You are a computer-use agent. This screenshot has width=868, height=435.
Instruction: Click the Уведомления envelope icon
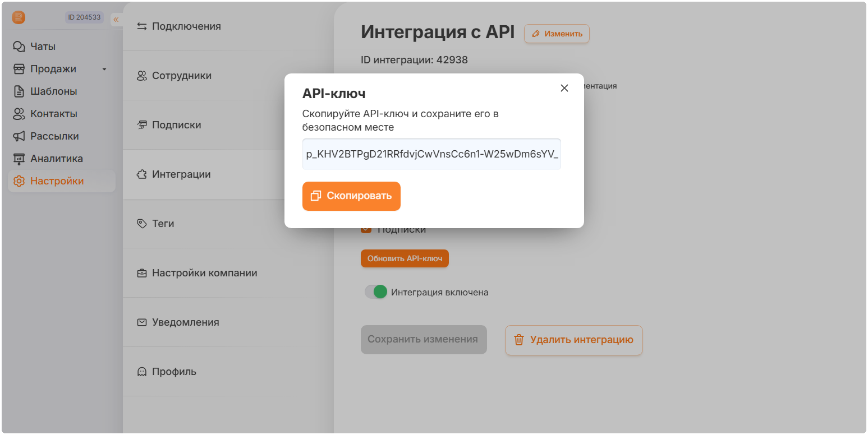point(141,322)
